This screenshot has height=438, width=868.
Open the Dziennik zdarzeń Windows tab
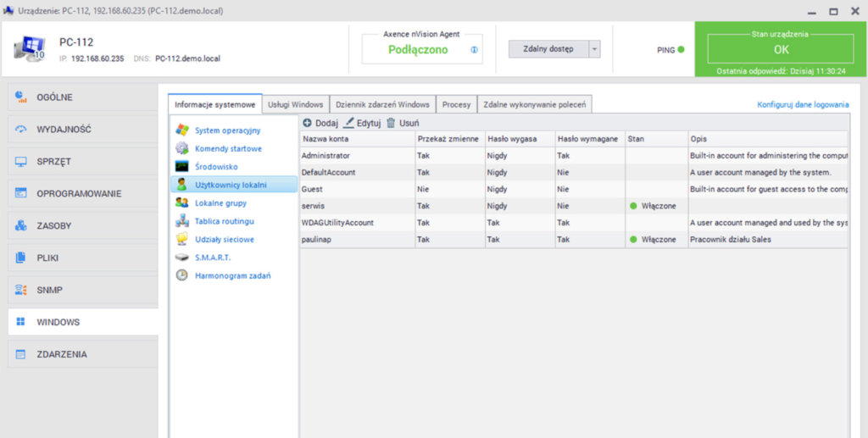click(x=382, y=104)
